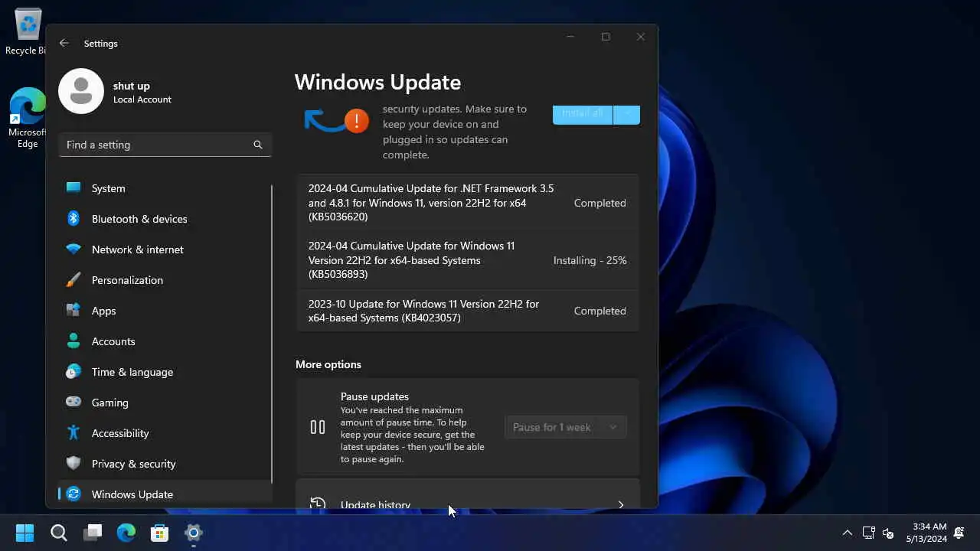Show hidden system tray icons

click(847, 533)
